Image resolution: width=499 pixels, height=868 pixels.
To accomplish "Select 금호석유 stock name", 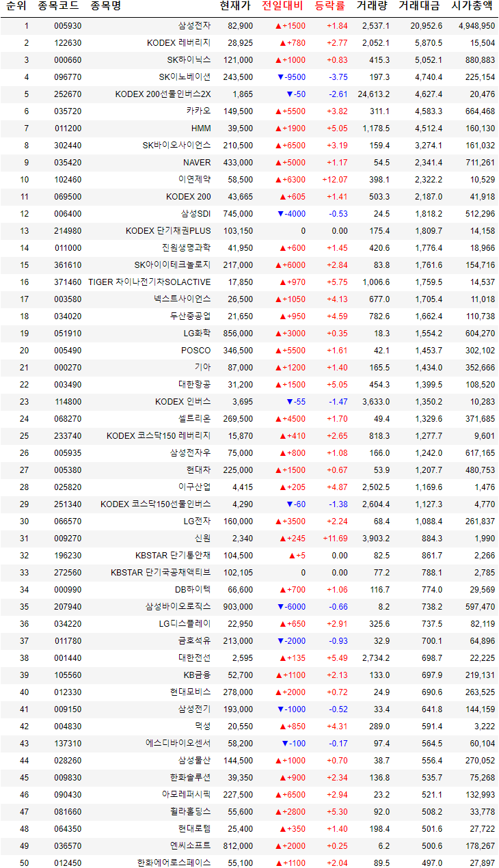I will pyautogui.click(x=194, y=641).
